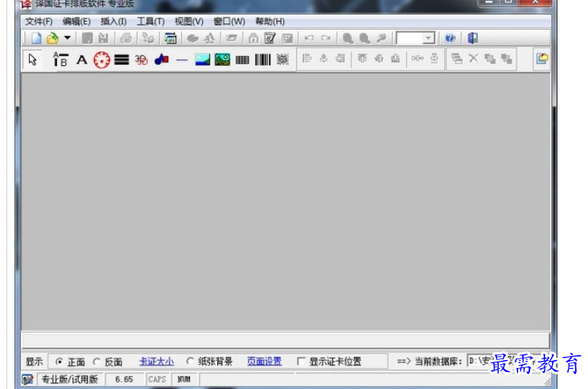Select the 3D text tool

click(142, 59)
